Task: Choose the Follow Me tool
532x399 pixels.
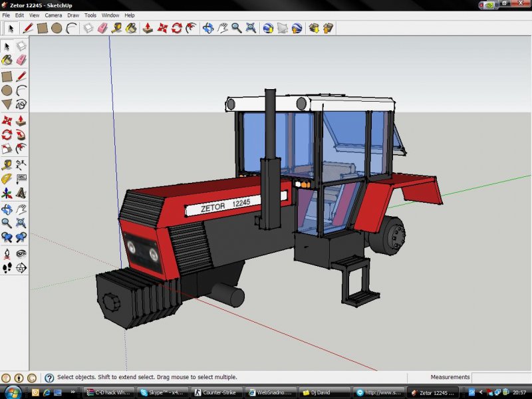Action: (x=21, y=134)
